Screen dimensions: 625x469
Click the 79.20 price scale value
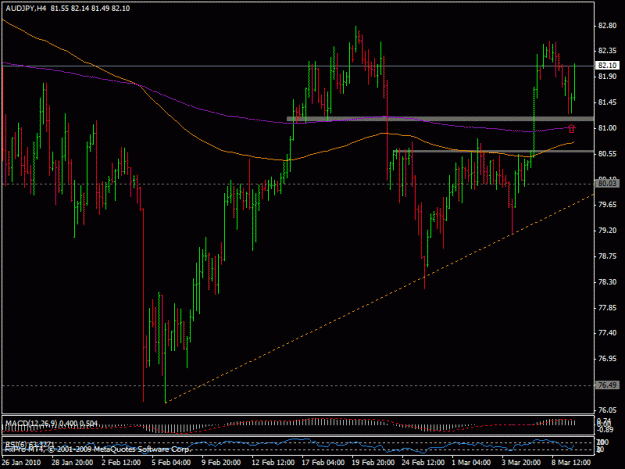(x=607, y=230)
